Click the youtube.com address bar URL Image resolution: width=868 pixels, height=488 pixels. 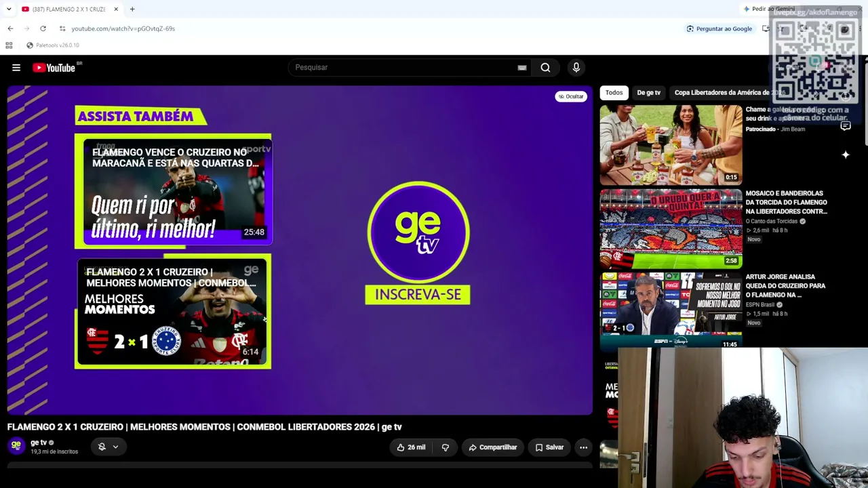point(123,28)
